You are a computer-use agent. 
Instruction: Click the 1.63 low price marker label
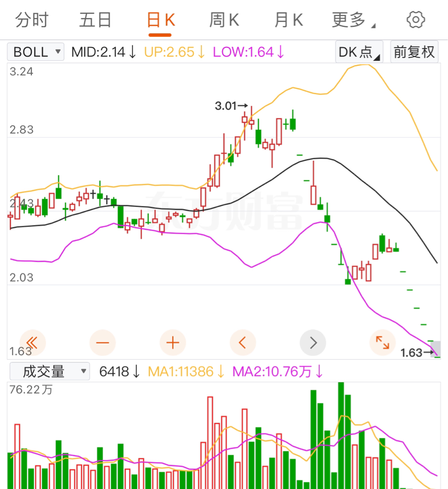(x=412, y=353)
